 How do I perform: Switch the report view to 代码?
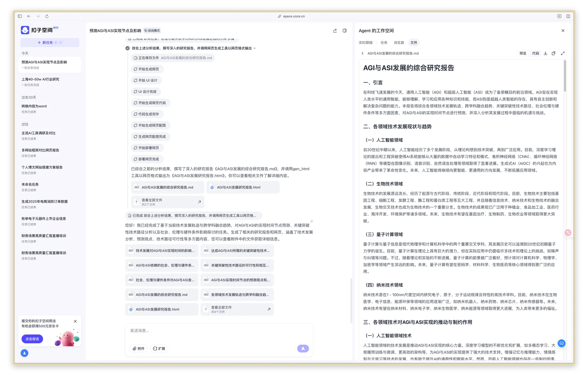[535, 53]
